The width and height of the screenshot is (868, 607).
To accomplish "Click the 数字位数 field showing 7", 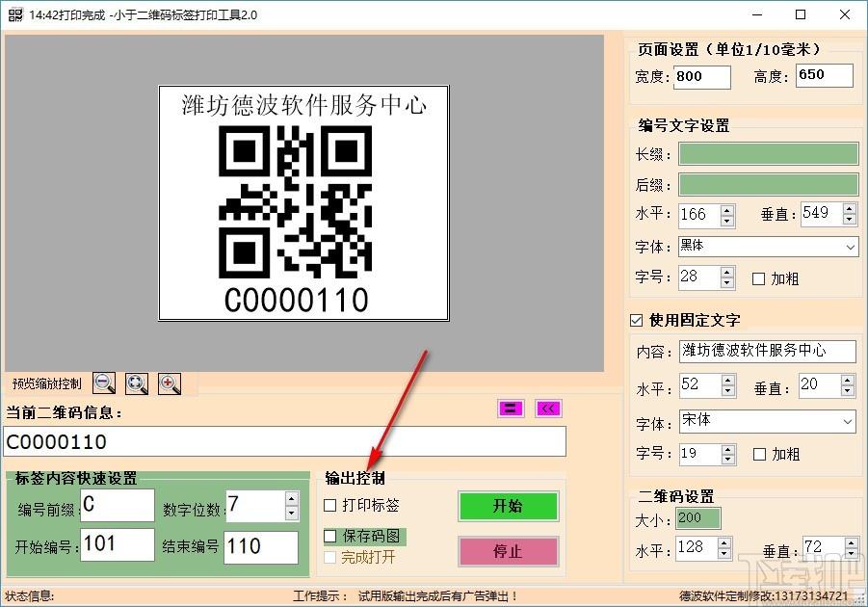I will coord(255,506).
